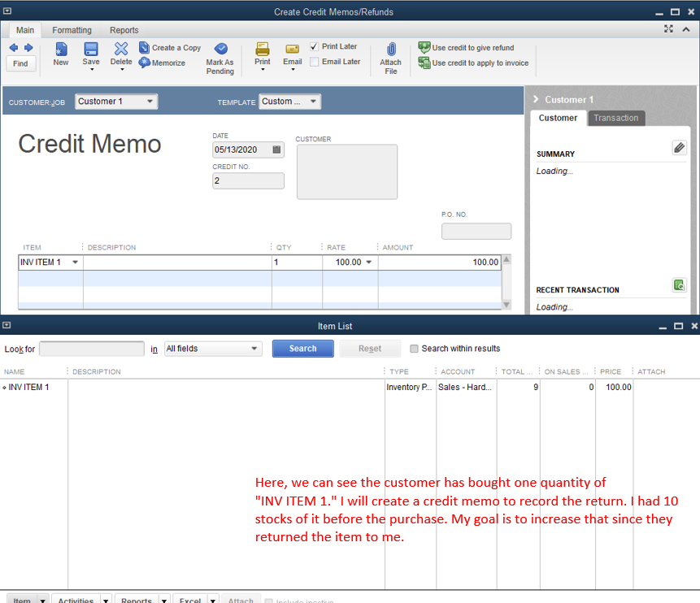Select the Customer tab in side panel
This screenshot has height=603, width=700.
tap(558, 118)
